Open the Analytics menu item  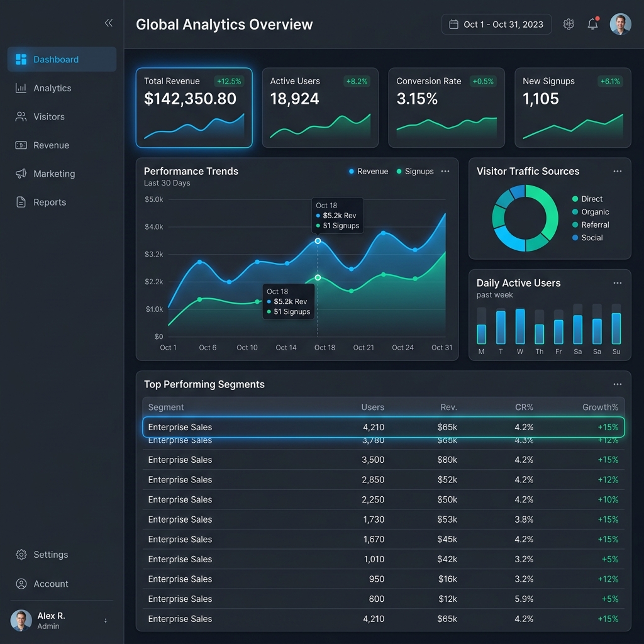click(62, 88)
